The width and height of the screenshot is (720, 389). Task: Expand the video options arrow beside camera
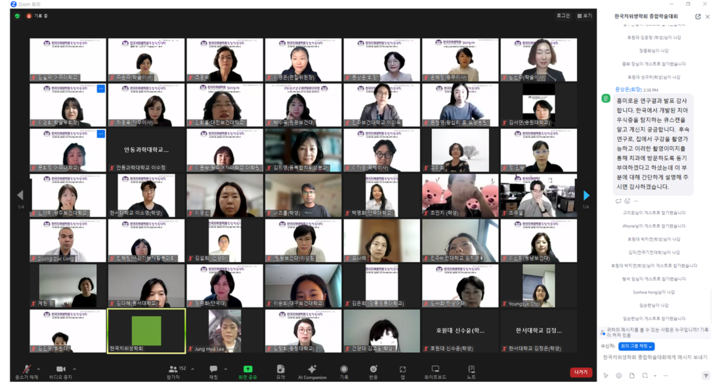74,369
